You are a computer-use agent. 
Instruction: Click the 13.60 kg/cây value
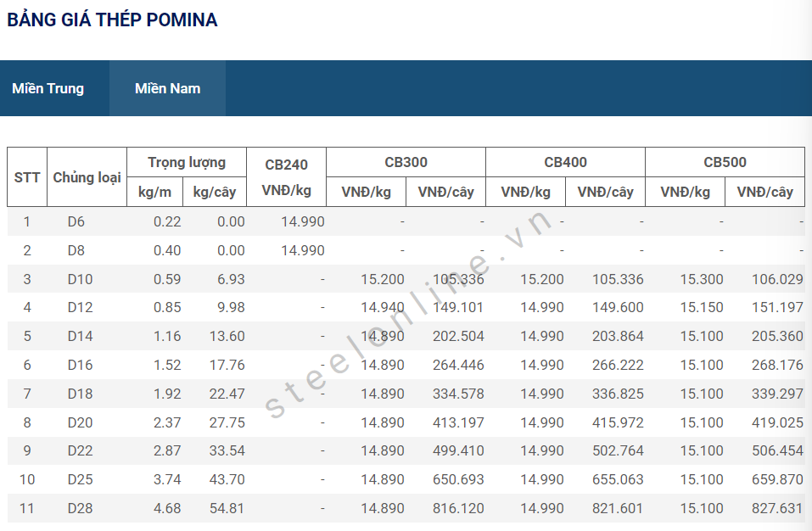pyautogui.click(x=227, y=337)
